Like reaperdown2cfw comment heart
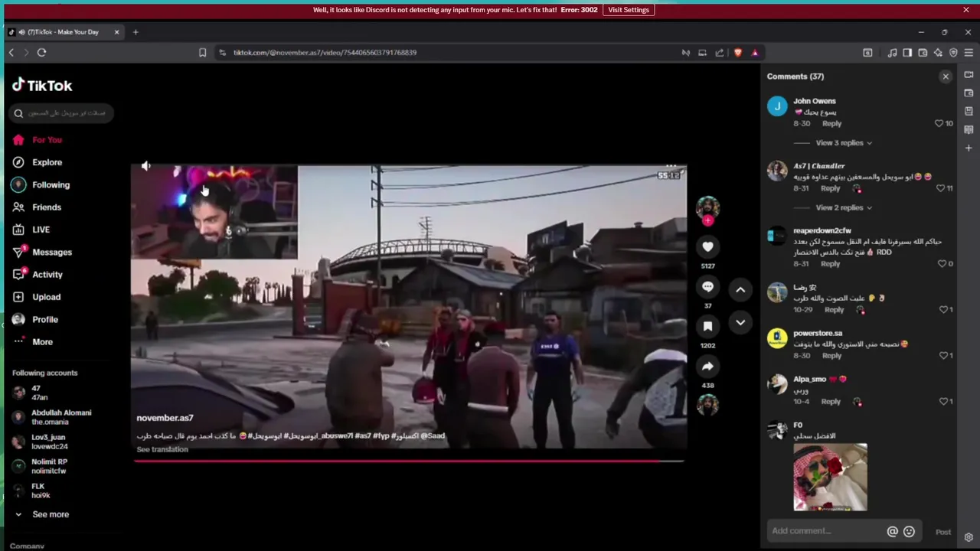This screenshot has width=980, height=551. click(942, 264)
